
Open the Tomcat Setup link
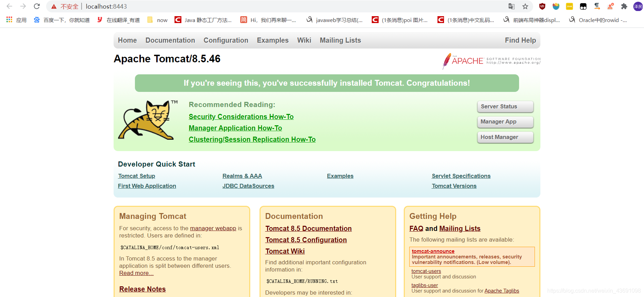(137, 176)
